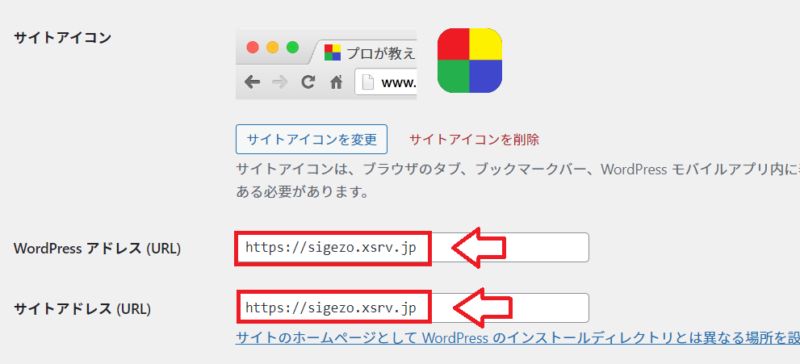Click the サイトアイコンを変更 button
The image size is (800, 364).
311,139
